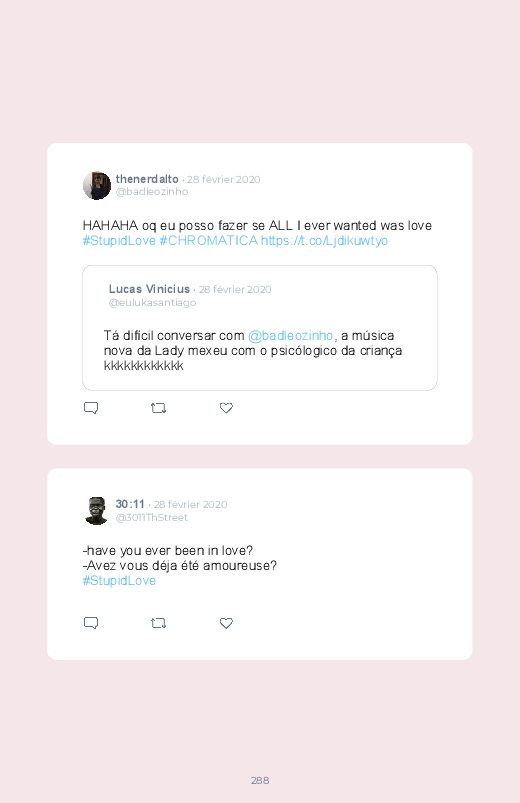
Task: Follow the https://t.co/Ljdikuwtyo link
Action: pos(324,241)
